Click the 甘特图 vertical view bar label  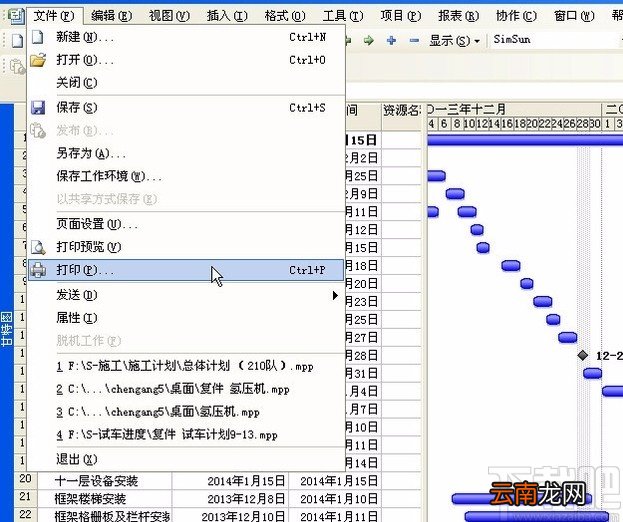[6, 329]
